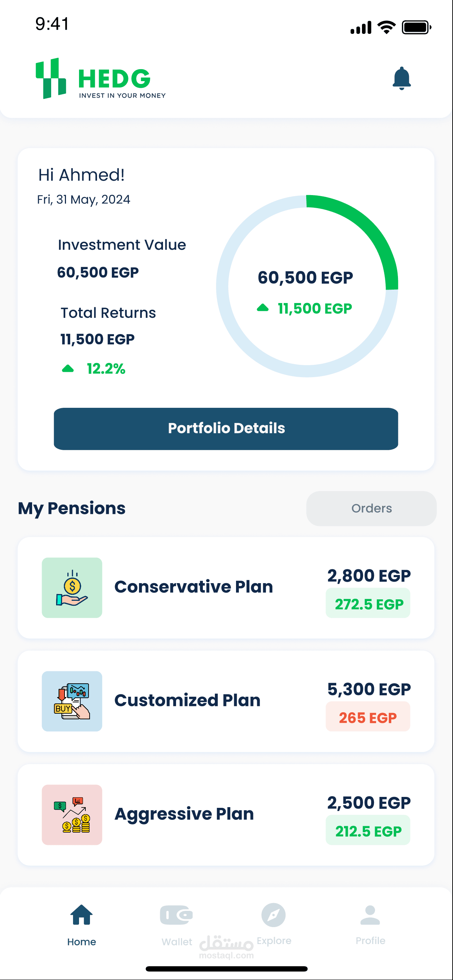Click the Portfolio Details button
This screenshot has width=453, height=980.
click(x=226, y=429)
